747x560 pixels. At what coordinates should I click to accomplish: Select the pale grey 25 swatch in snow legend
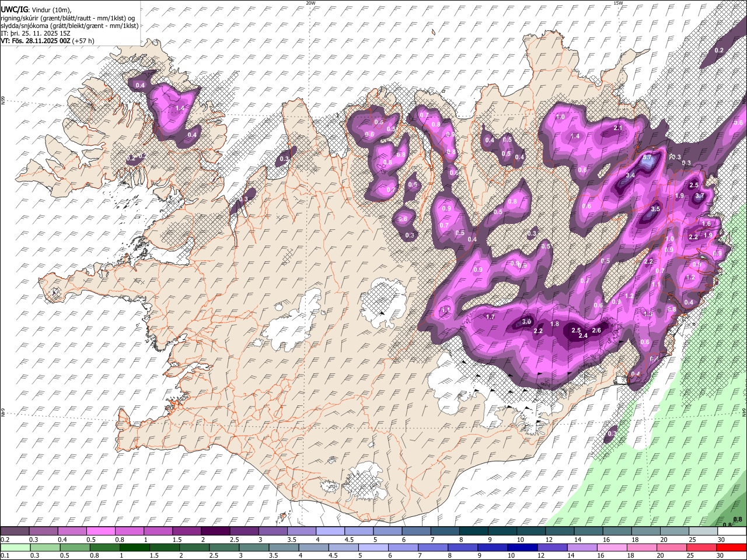(x=703, y=531)
